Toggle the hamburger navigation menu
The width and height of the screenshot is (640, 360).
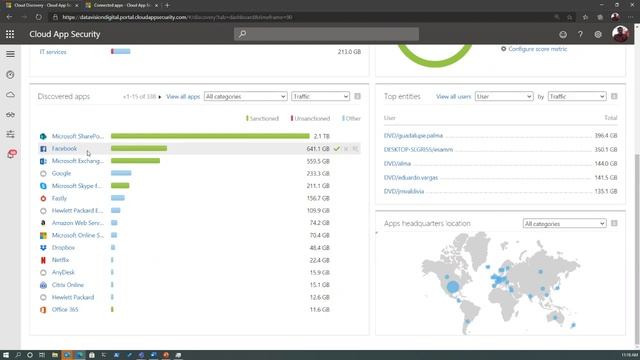click(x=10, y=54)
